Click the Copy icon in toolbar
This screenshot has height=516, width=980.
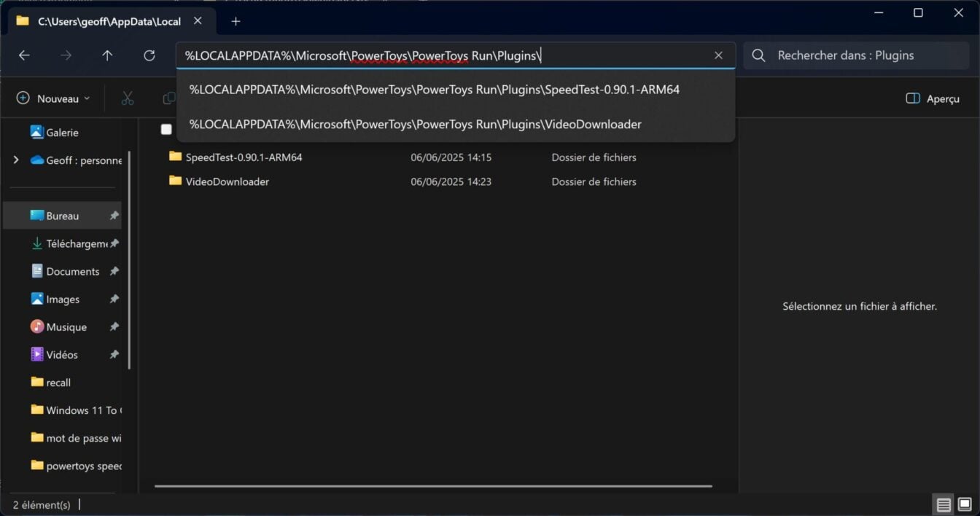(169, 98)
